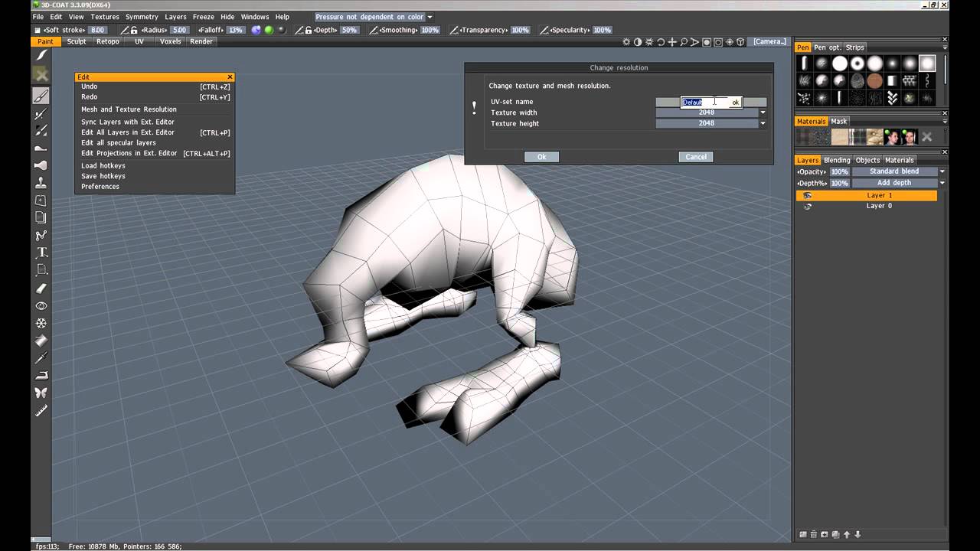Add new layer with bottom layers icon
Viewport: 980px width, 551px height.
(803, 534)
